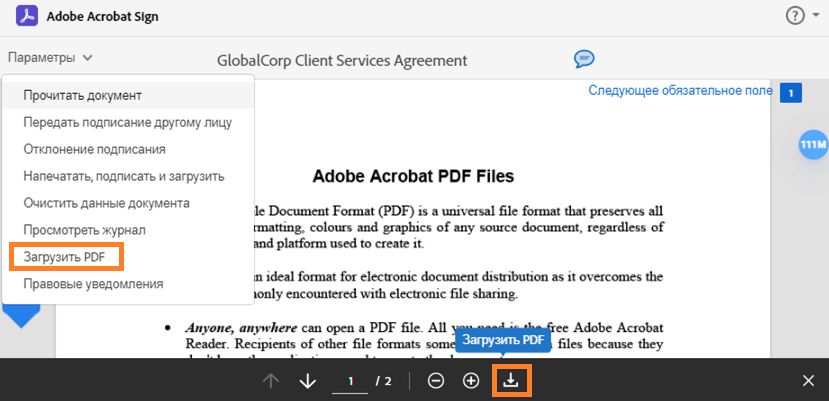Click the GlobalCorp Client Services Agreement title
The image size is (829, 401).
[x=342, y=61]
